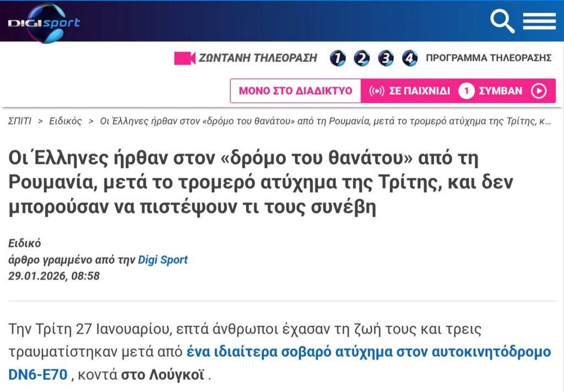Open the search magnifier icon
Image resolution: width=564 pixels, height=392 pixels.
tap(502, 21)
